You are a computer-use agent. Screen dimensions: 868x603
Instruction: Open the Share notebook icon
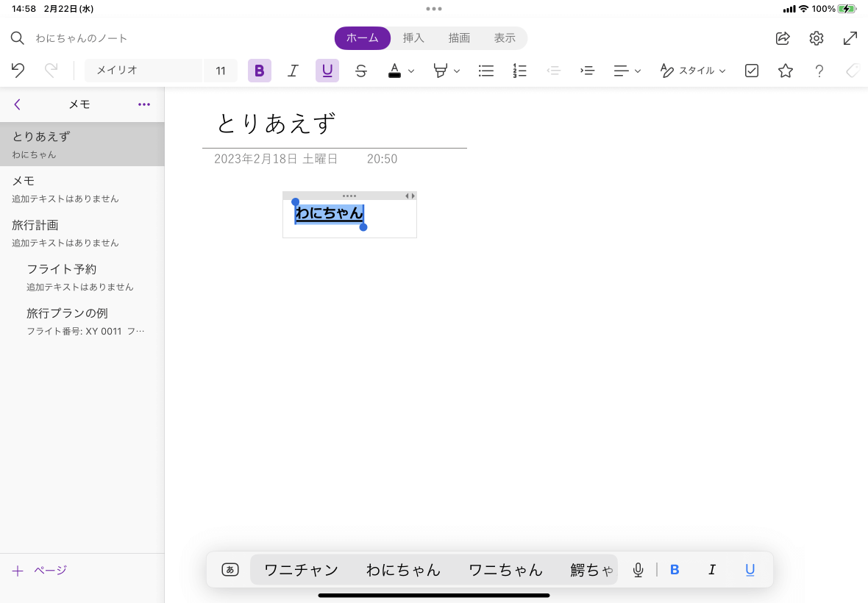click(783, 38)
